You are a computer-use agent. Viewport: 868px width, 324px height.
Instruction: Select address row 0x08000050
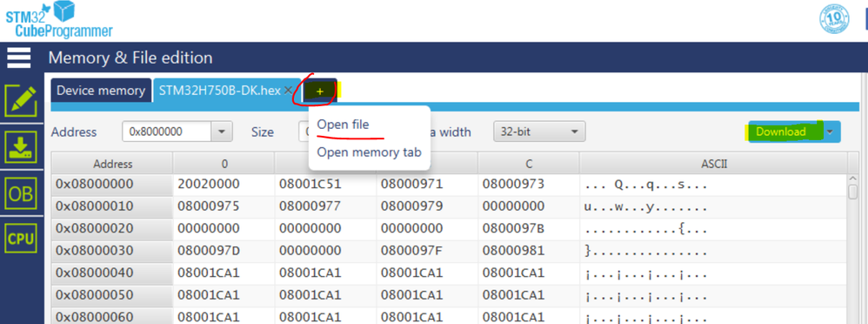(112, 295)
